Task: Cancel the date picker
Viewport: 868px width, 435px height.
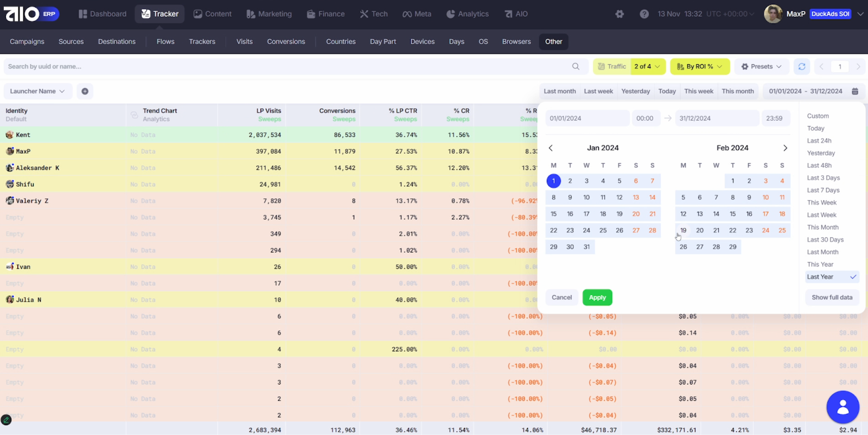Action: click(x=561, y=298)
